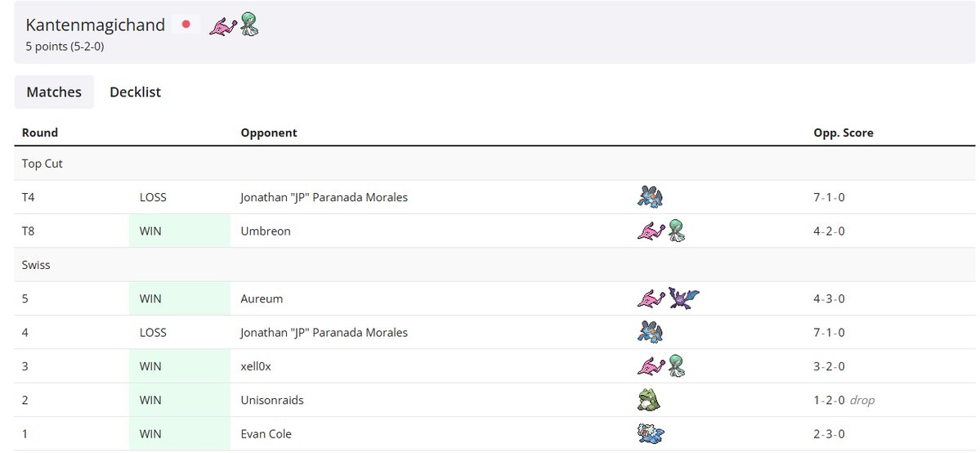Click the T8 round label
The height and width of the screenshot is (453, 980).
click(x=28, y=231)
